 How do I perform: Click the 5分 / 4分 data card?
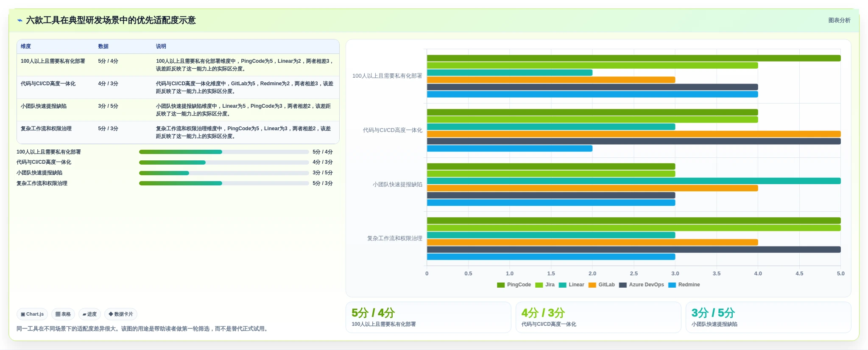(428, 317)
